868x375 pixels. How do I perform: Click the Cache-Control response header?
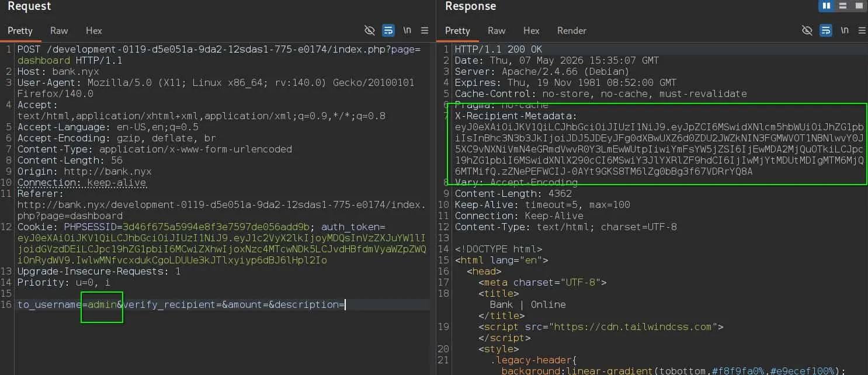coord(601,94)
